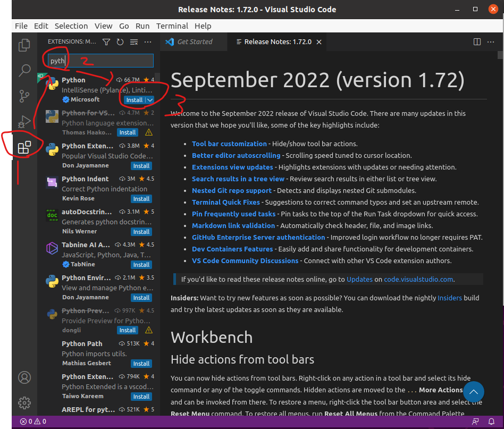504x429 pixels.
Task: Open the View menu
Action: pyautogui.click(x=103, y=26)
